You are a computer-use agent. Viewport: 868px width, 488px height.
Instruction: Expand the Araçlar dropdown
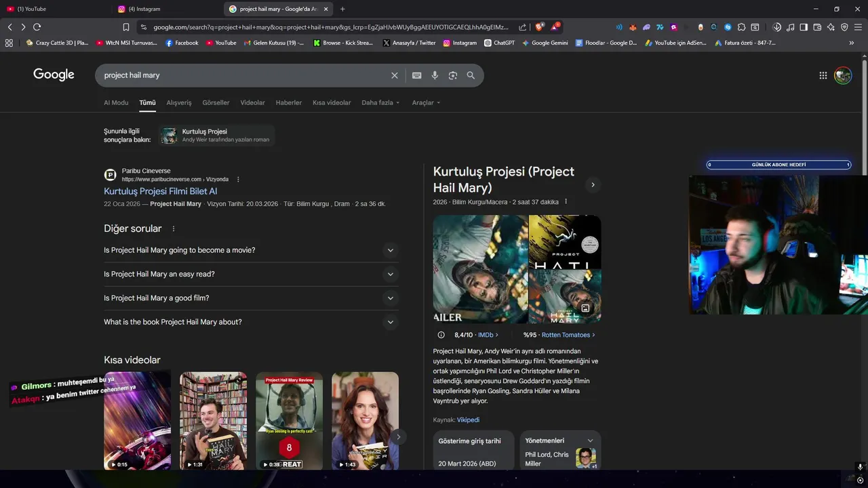click(426, 103)
